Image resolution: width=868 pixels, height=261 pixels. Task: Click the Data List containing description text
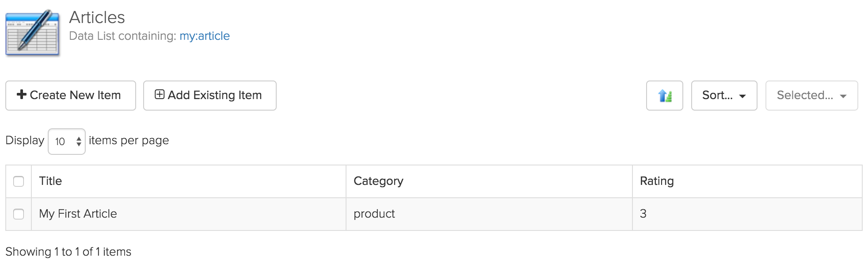(122, 36)
